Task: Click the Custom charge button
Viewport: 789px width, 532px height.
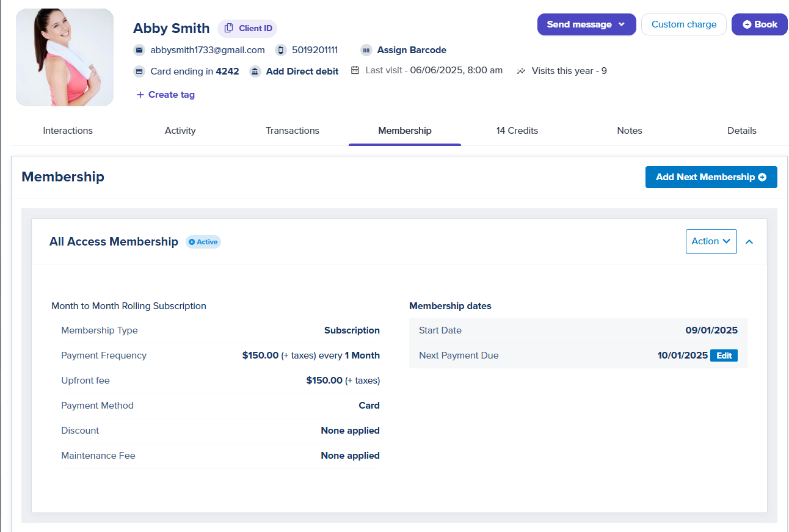Action: (x=684, y=24)
